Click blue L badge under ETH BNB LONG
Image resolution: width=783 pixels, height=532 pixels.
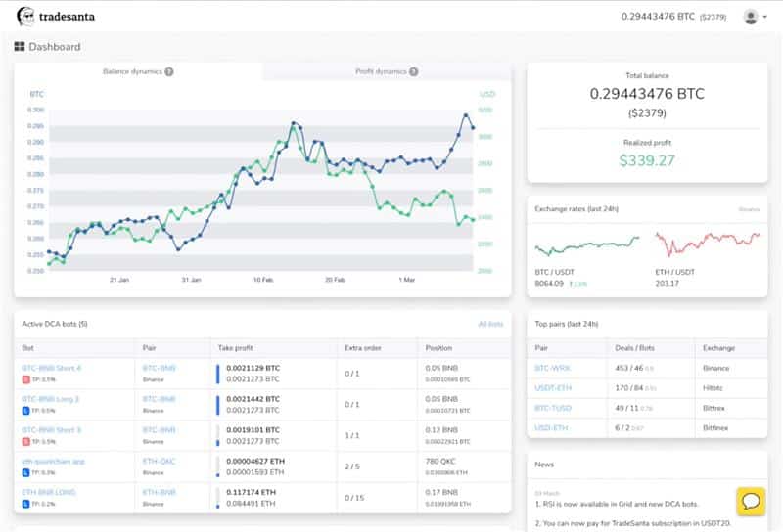(26, 504)
